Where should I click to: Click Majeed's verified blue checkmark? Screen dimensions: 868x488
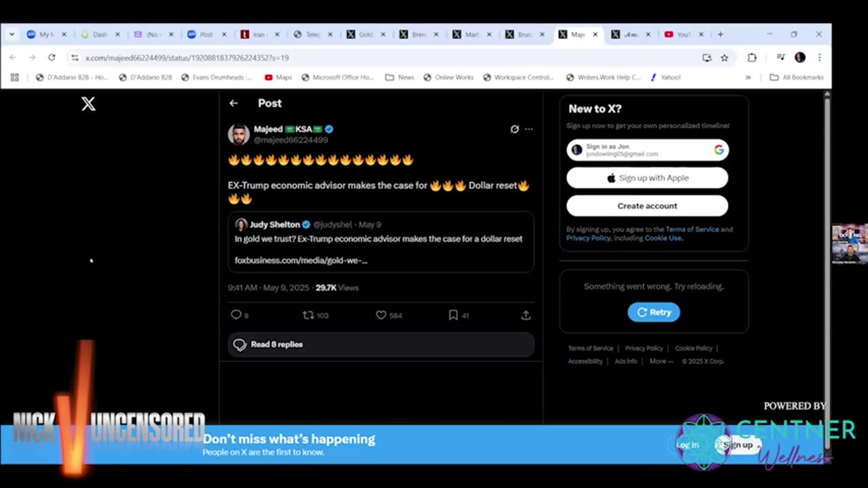click(329, 129)
